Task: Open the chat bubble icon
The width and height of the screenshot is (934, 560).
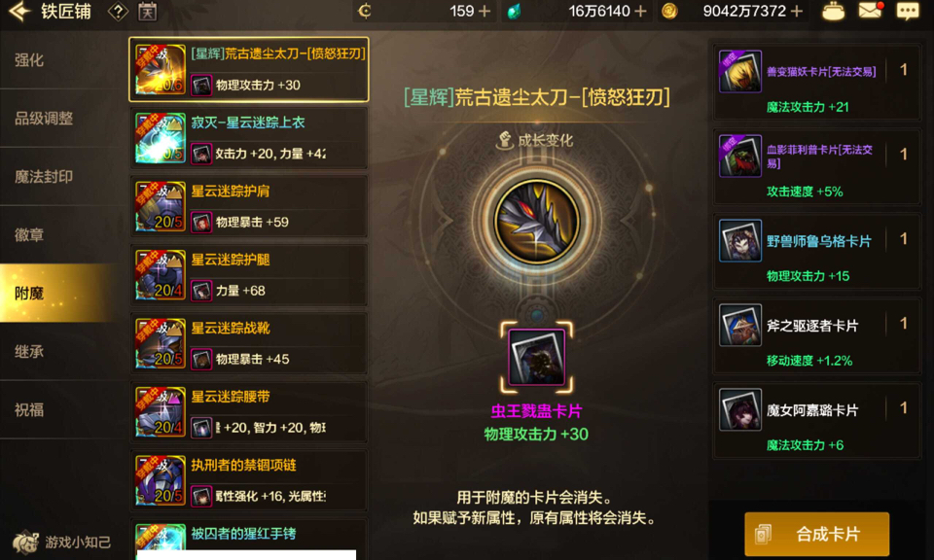Action: [908, 12]
